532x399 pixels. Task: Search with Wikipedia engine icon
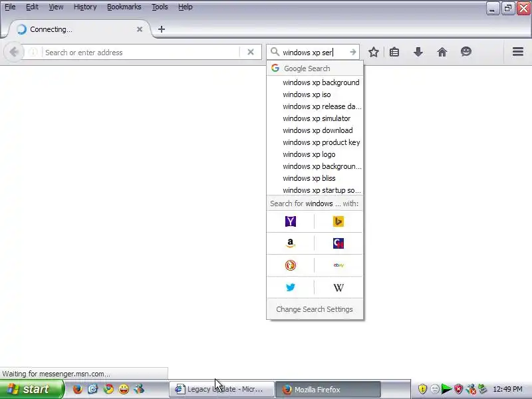pos(338,288)
